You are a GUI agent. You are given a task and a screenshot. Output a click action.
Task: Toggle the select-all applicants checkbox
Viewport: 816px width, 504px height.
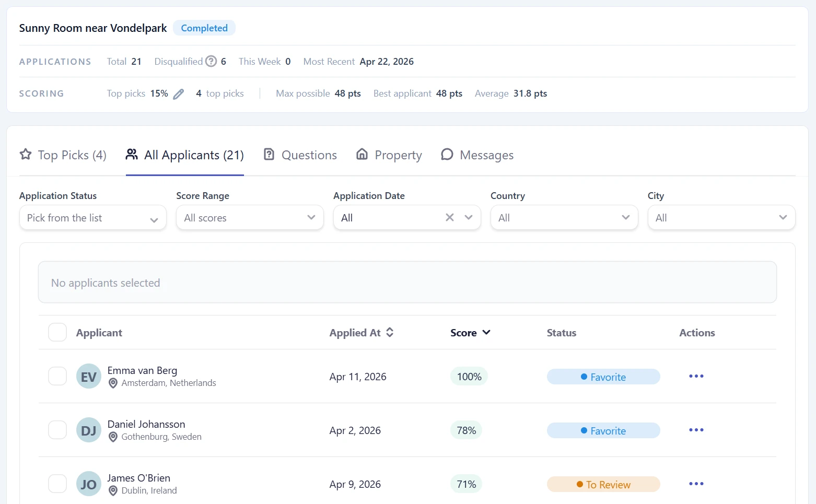pyautogui.click(x=57, y=332)
